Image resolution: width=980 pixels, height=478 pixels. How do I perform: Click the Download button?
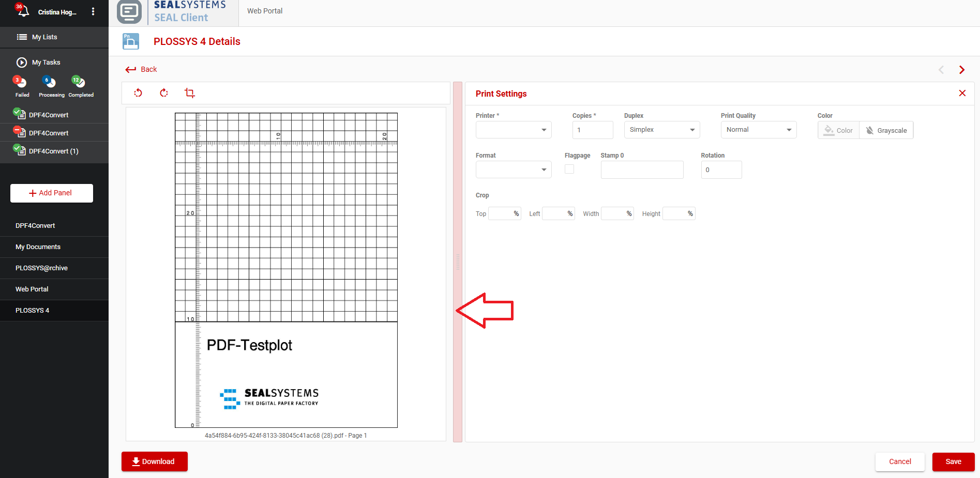154,461
